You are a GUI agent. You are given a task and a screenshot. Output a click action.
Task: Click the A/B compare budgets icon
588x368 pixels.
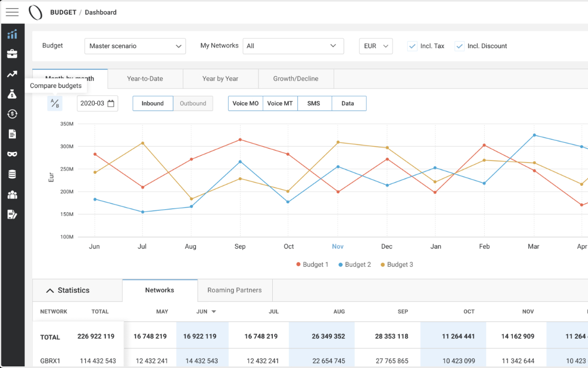(55, 103)
